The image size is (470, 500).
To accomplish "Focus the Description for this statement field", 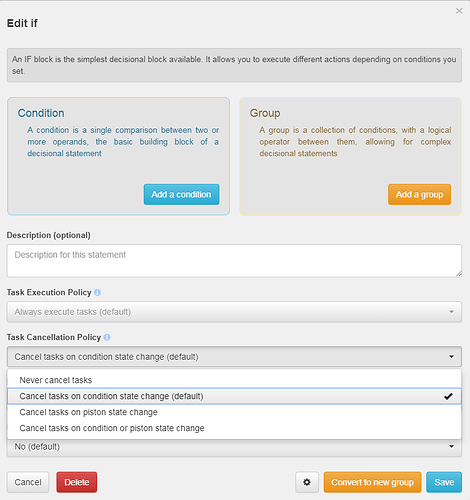I will (x=234, y=261).
